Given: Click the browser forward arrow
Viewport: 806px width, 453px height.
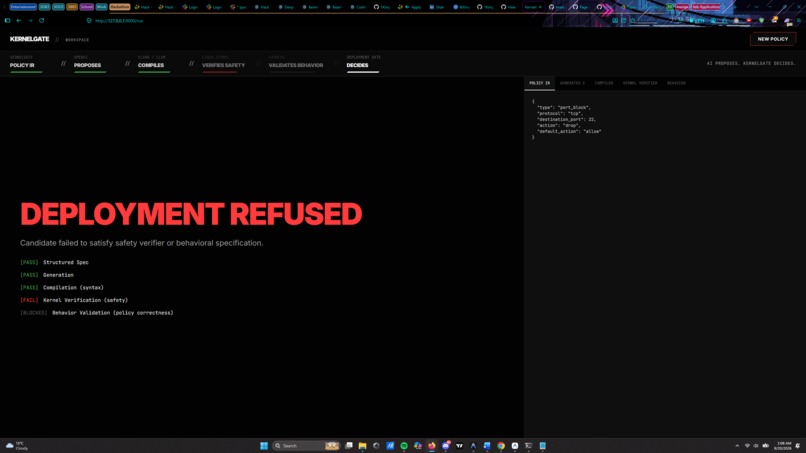Looking at the screenshot, I should coord(30,21).
